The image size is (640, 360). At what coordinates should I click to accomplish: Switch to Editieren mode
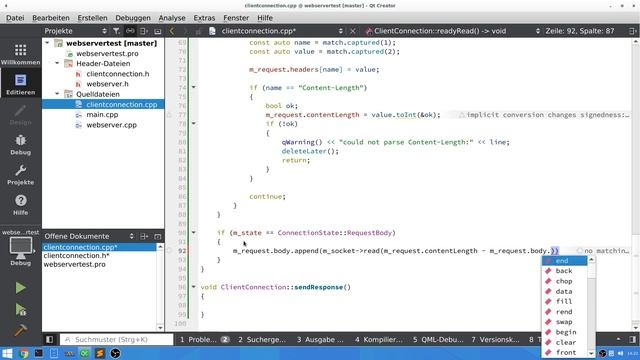click(x=20, y=84)
